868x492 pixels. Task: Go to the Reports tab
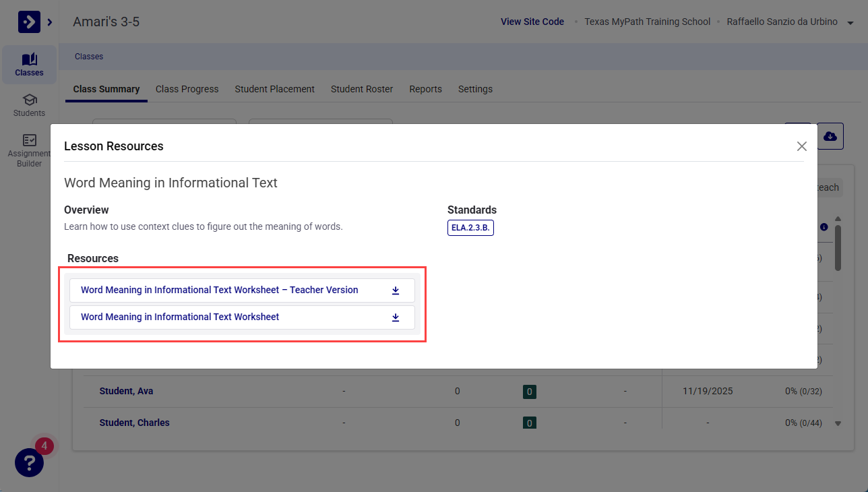click(x=425, y=89)
